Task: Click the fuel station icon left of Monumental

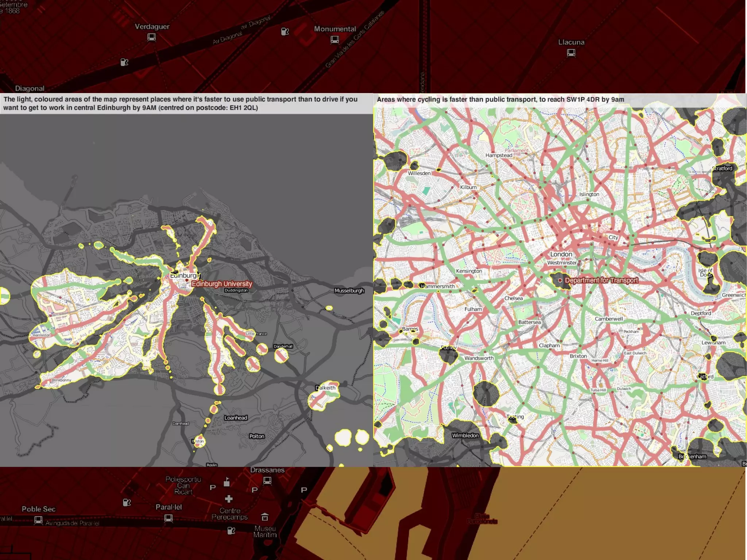Action: click(285, 32)
